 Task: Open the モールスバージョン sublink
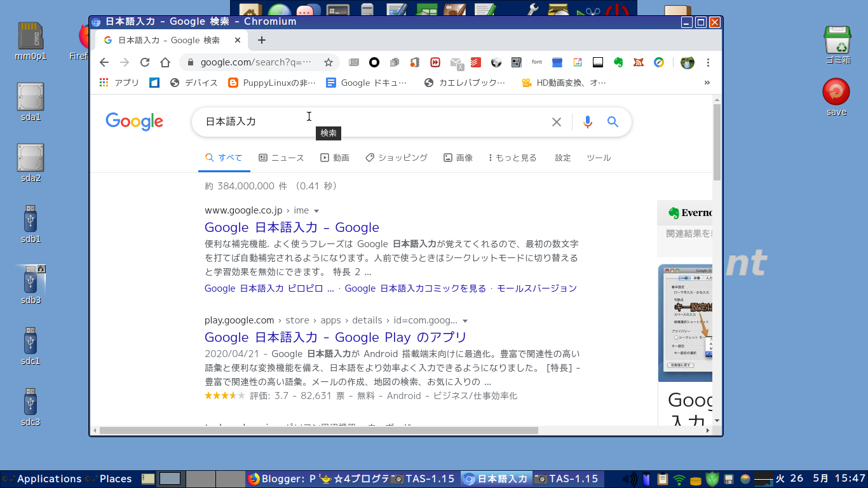(x=537, y=288)
